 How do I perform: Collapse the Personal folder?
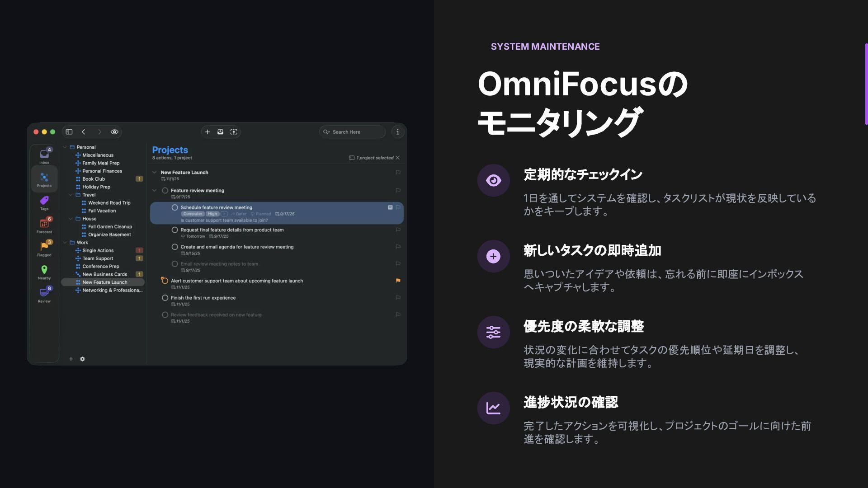[x=65, y=147]
